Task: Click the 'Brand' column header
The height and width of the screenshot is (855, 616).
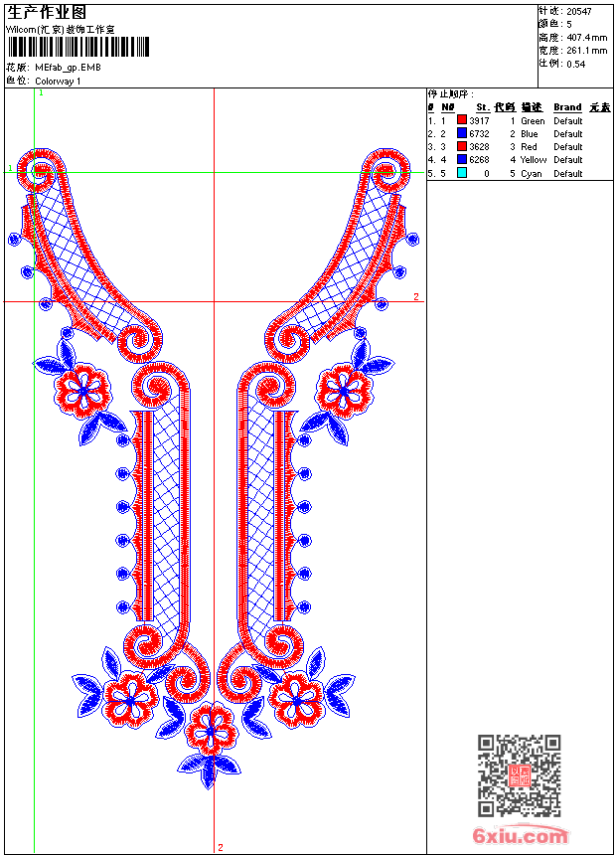Action: click(567, 107)
